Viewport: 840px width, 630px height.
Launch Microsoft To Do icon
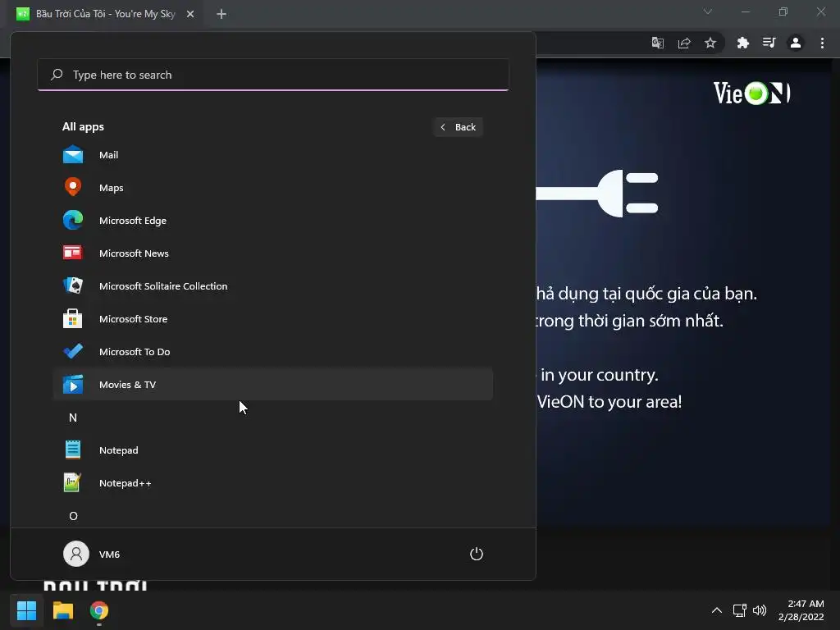coord(73,351)
